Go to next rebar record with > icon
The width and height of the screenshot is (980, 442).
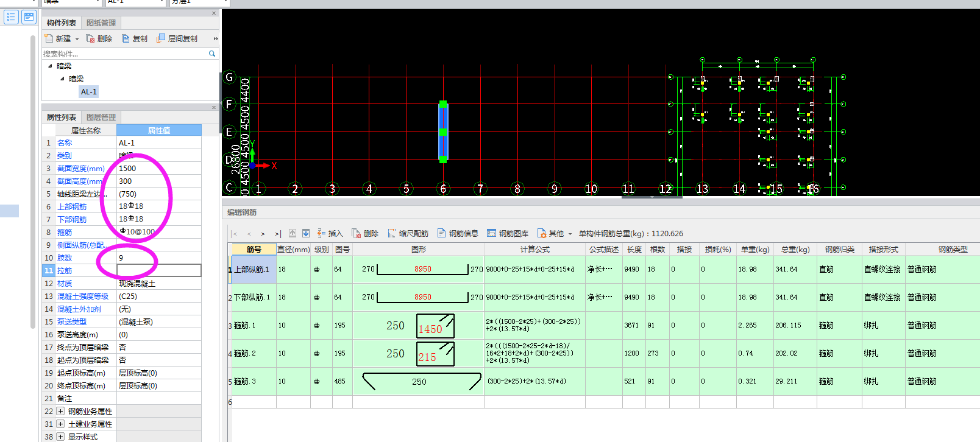[x=263, y=234]
